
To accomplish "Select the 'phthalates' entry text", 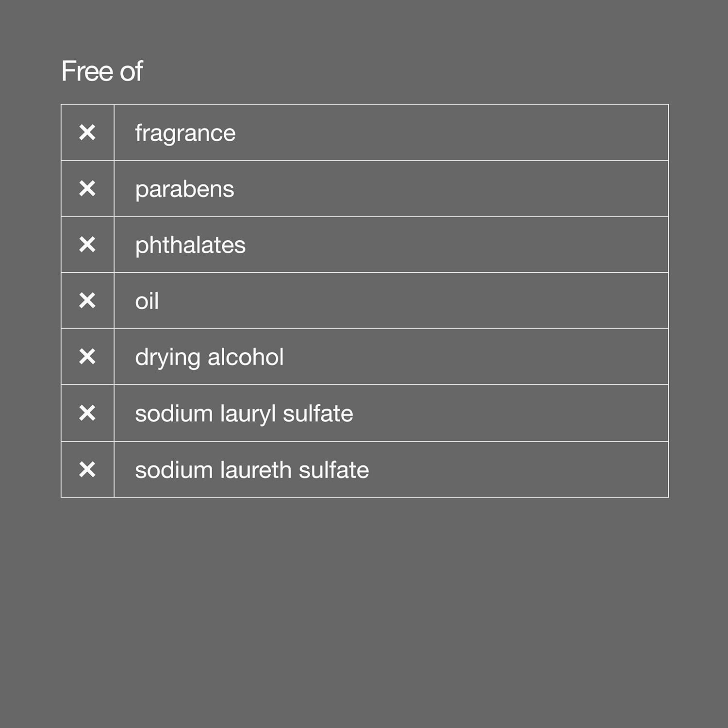I will point(190,245).
